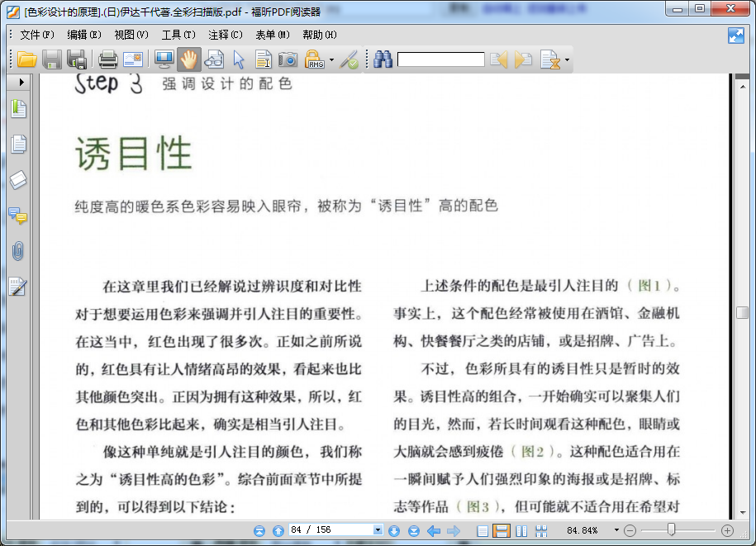Open the 编辑(E) menu

pos(84,35)
